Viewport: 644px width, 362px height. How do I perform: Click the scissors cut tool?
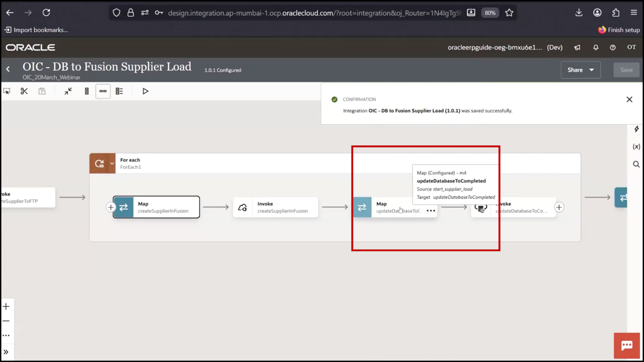(x=24, y=91)
